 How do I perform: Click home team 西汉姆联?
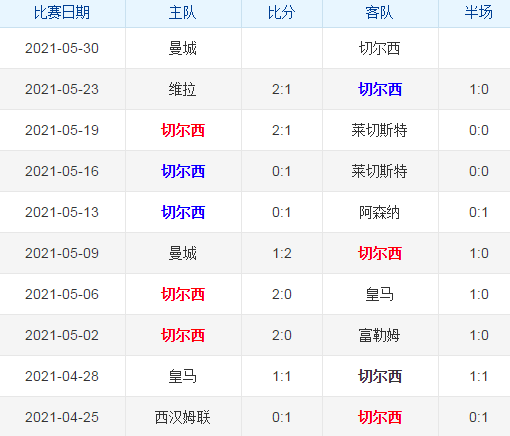click(183, 417)
